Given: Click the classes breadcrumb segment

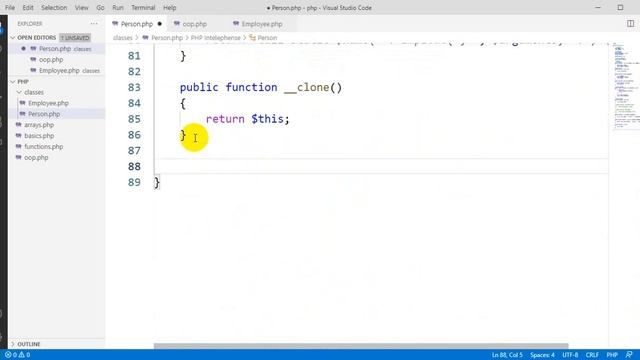Looking at the screenshot, I should pyautogui.click(x=122, y=38).
